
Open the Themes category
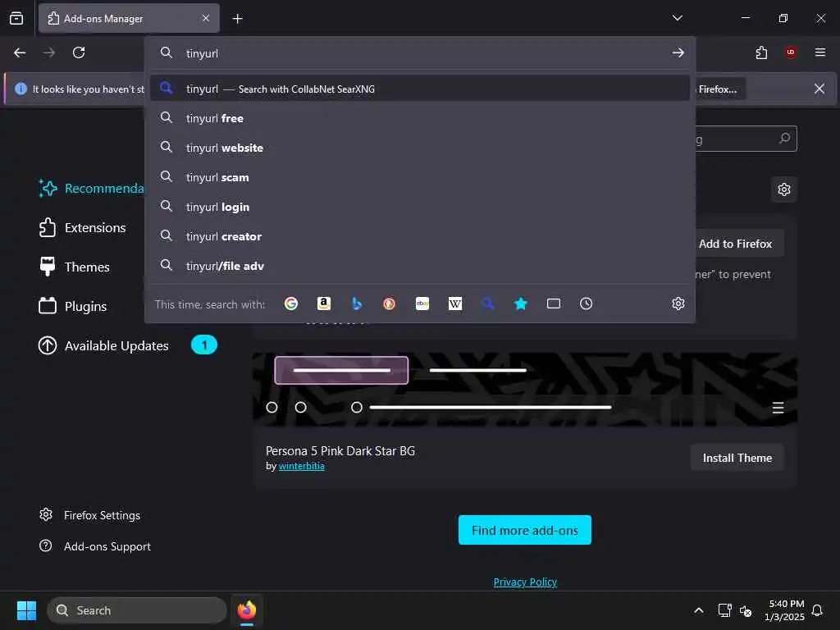75,267
